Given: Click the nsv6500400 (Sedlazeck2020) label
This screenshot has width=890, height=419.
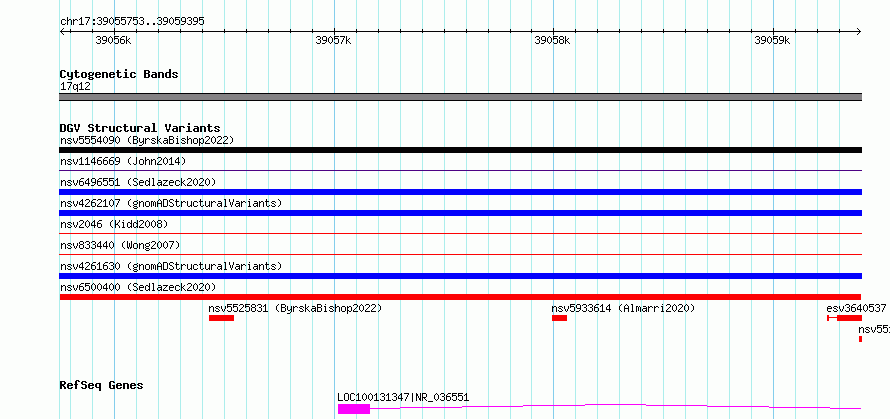Looking at the screenshot, I should [138, 287].
